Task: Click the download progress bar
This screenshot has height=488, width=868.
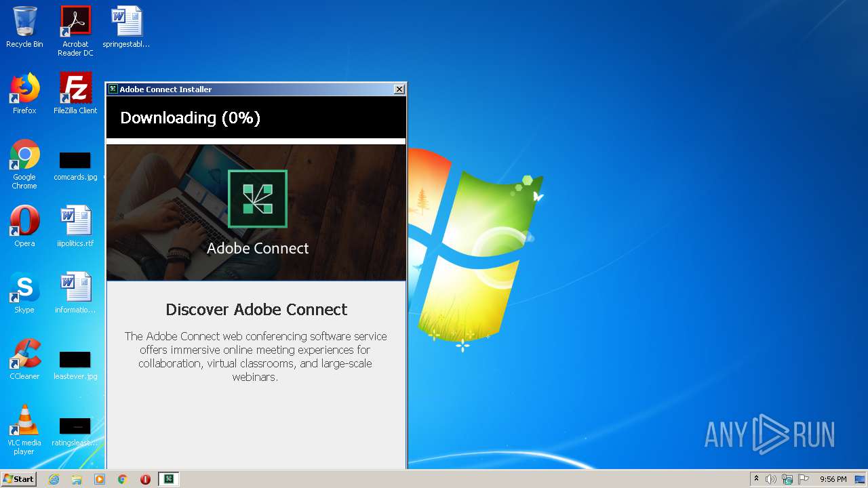Action: point(256,141)
